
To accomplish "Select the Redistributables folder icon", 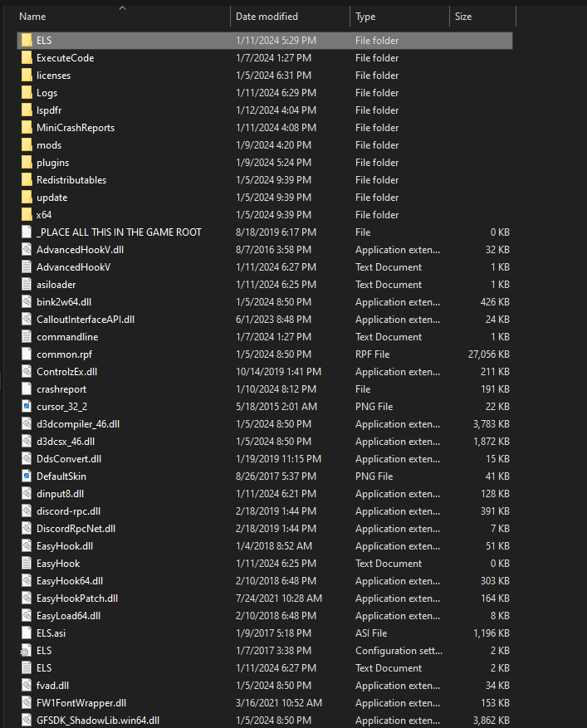I will [x=27, y=179].
